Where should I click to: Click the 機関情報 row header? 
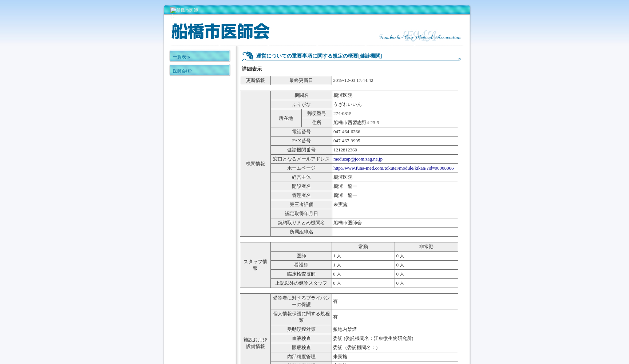[255, 163]
